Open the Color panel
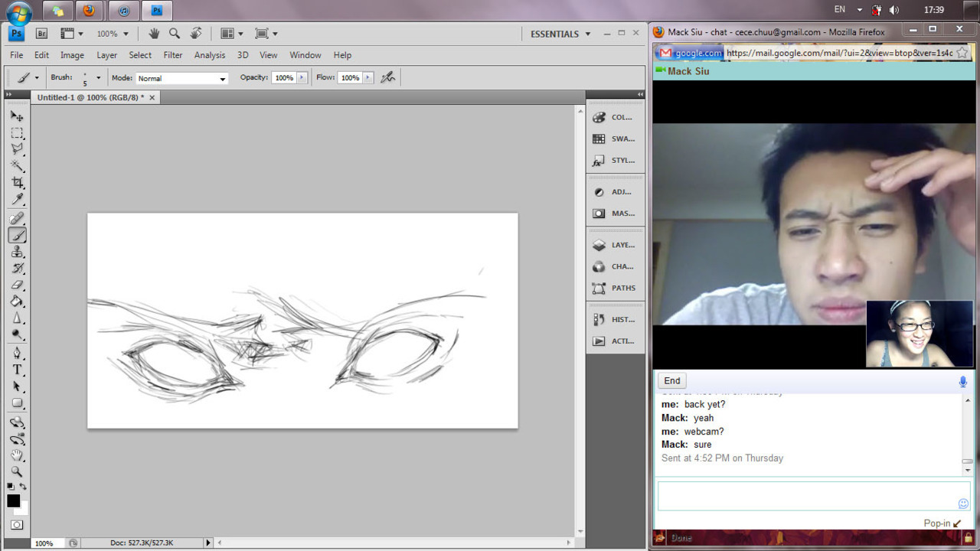 615,117
